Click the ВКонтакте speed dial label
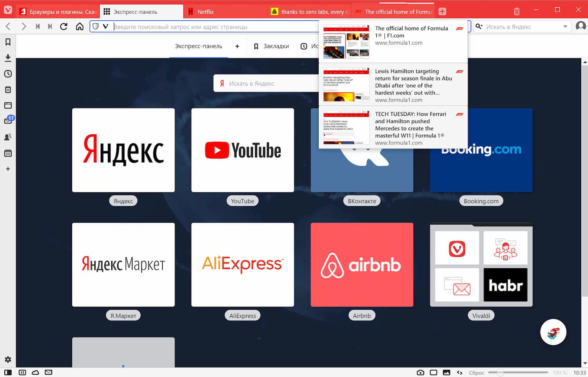Screen dimensions: 588x377 point(362,201)
